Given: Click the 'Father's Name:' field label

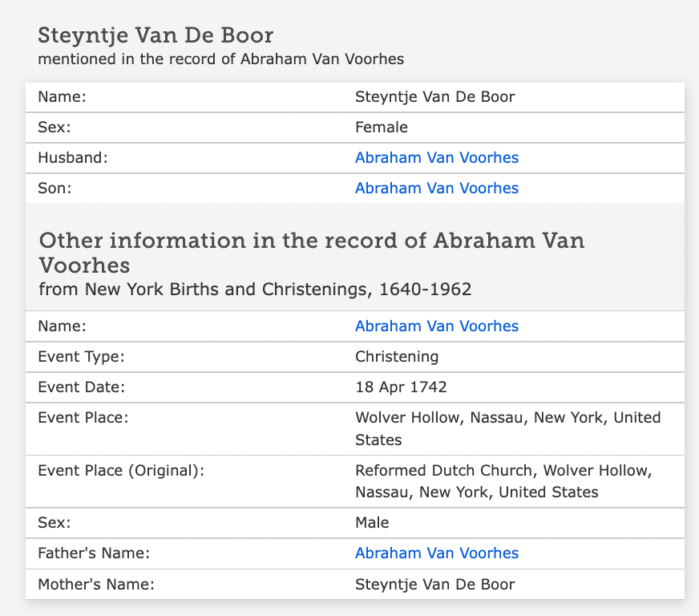Looking at the screenshot, I should coord(95,553).
